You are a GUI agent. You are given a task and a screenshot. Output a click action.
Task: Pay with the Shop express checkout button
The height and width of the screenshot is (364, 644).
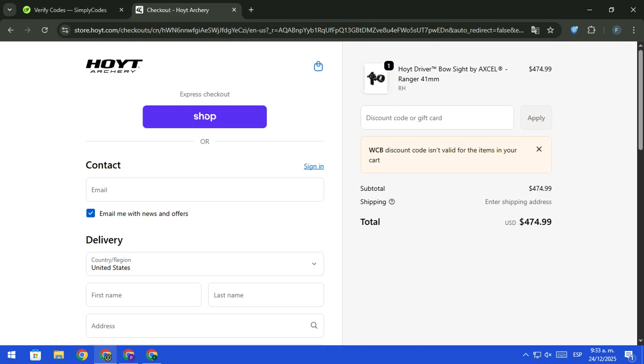pyautogui.click(x=205, y=116)
